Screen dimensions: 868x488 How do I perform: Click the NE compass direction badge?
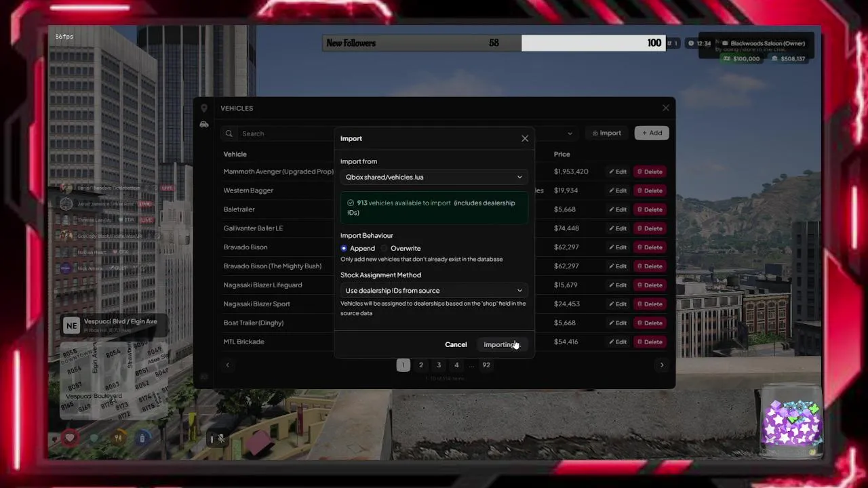[x=71, y=325]
